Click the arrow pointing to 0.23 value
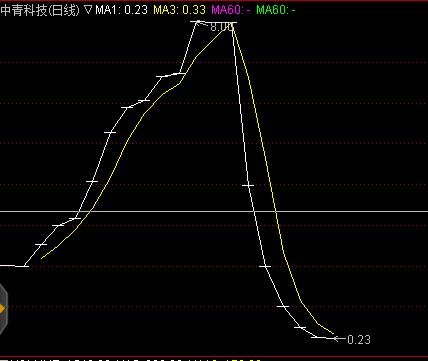Viewport: 428px width, 361px height. click(x=340, y=339)
